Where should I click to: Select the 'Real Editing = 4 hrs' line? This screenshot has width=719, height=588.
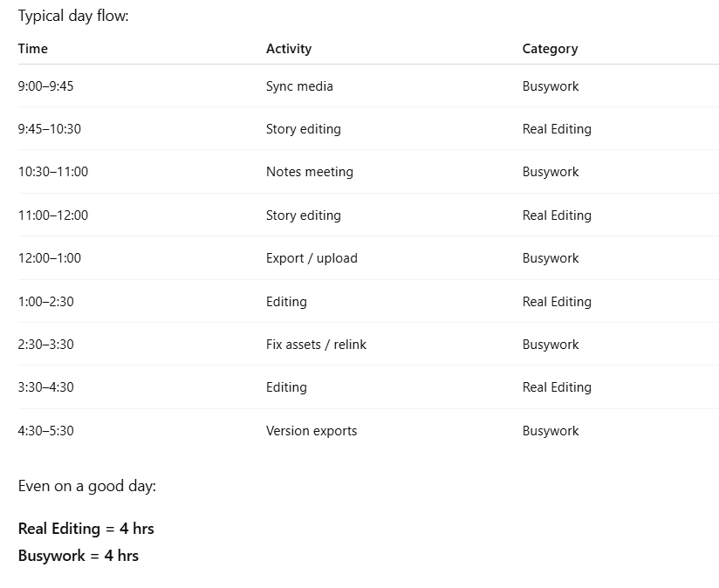[86, 528]
